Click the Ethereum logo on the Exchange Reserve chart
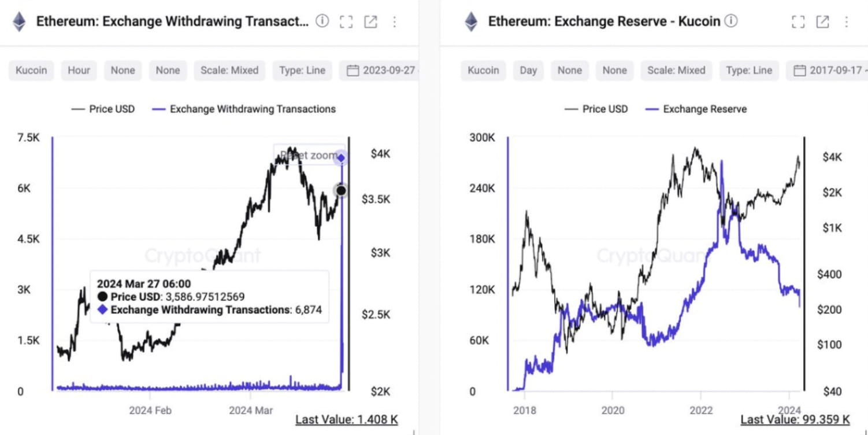This screenshot has height=435, width=868. click(x=471, y=21)
